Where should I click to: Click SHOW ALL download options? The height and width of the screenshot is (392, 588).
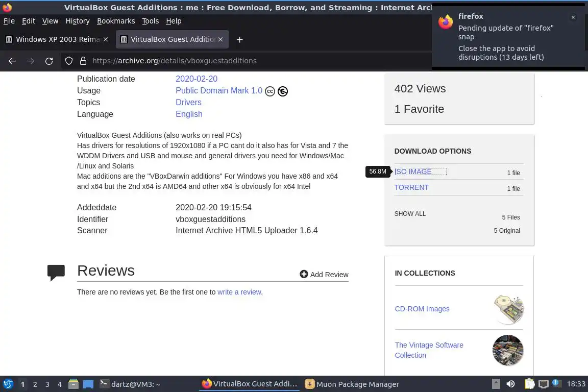[410, 214]
